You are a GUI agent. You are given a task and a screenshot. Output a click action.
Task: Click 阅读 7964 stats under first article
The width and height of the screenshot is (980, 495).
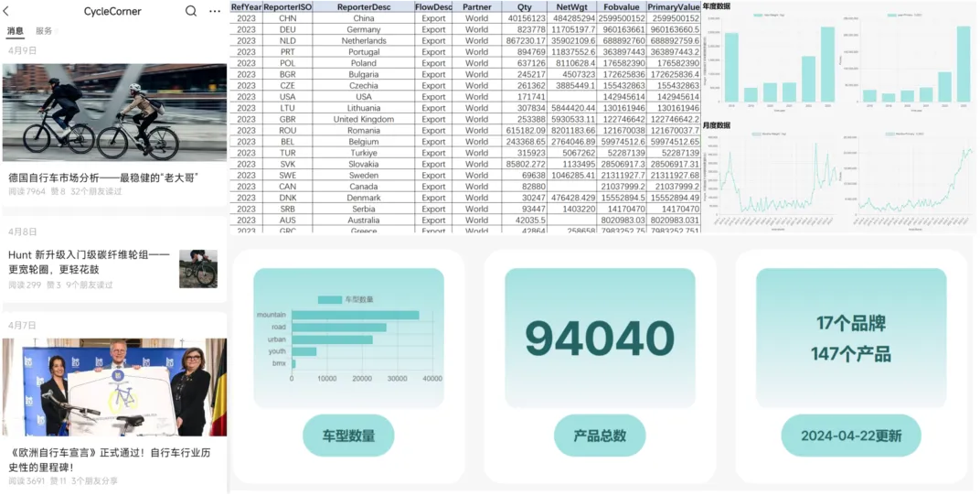[x=27, y=191]
